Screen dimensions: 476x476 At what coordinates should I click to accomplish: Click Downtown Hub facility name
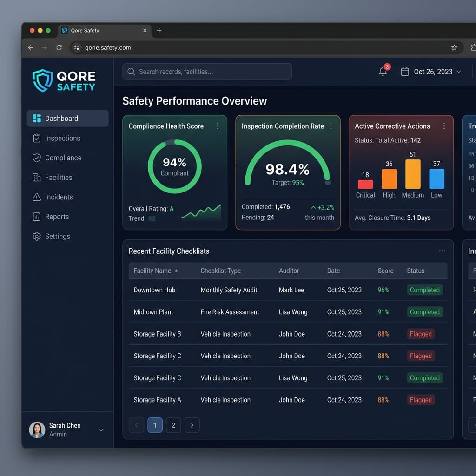point(154,290)
